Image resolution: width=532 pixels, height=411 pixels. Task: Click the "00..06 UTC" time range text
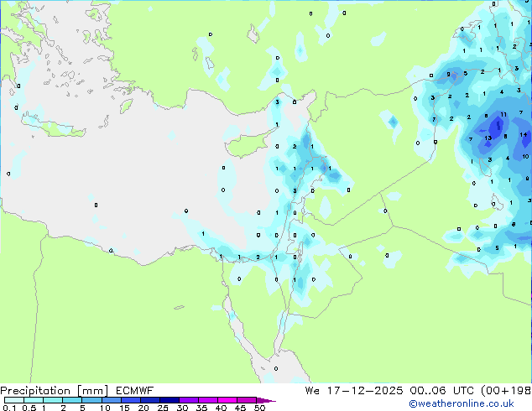click(443, 391)
